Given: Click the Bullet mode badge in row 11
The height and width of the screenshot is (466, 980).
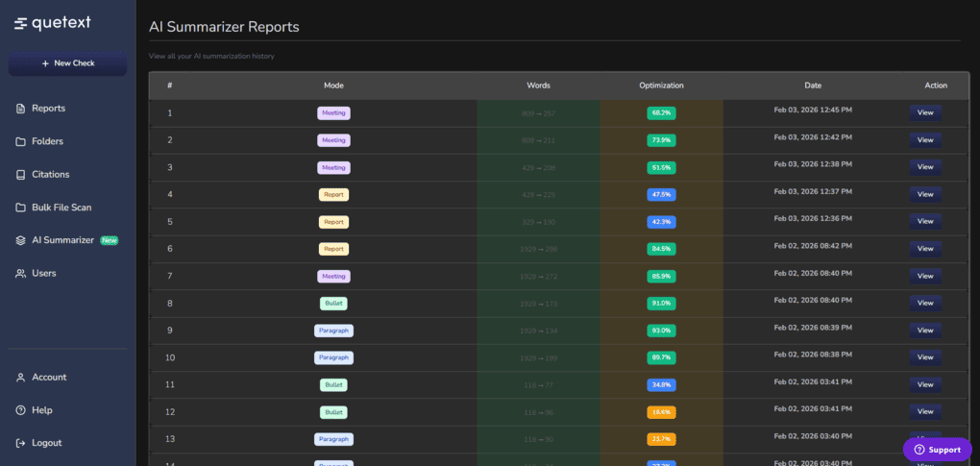Looking at the screenshot, I should [333, 384].
